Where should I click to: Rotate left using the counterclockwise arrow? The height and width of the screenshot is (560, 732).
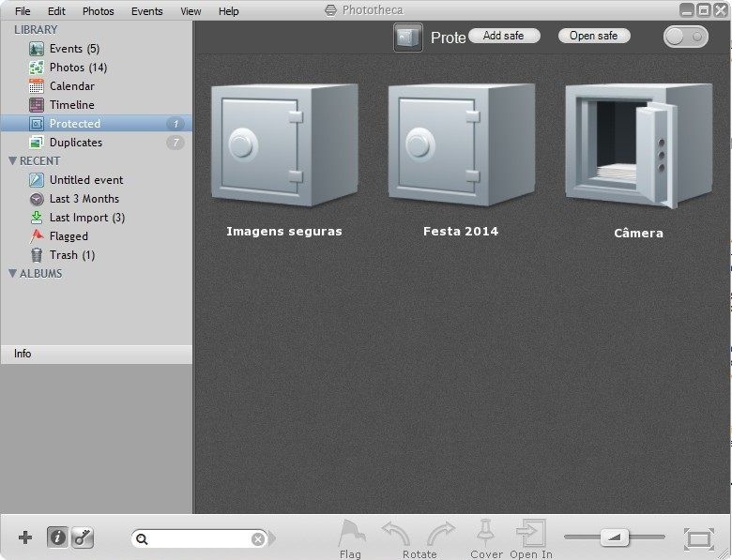coord(396,534)
